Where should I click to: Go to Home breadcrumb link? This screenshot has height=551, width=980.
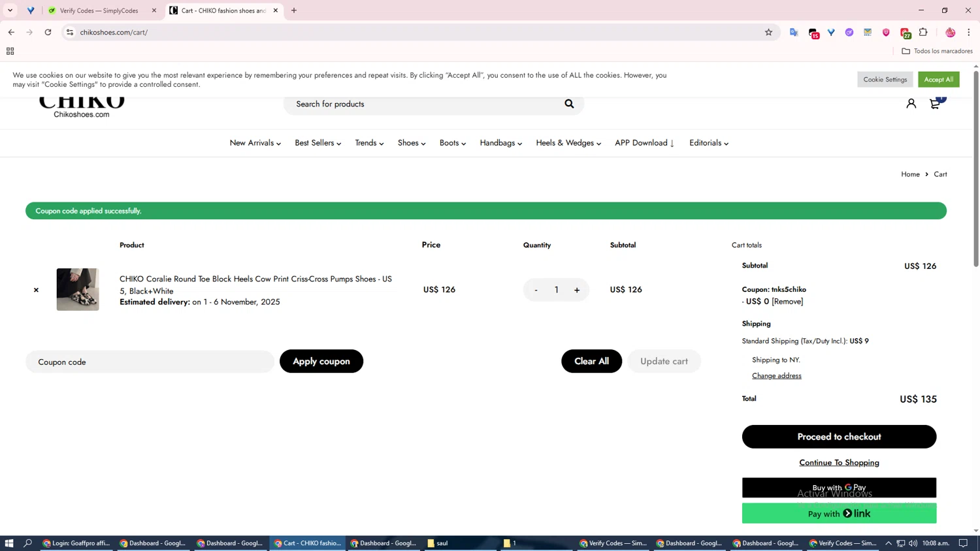910,174
